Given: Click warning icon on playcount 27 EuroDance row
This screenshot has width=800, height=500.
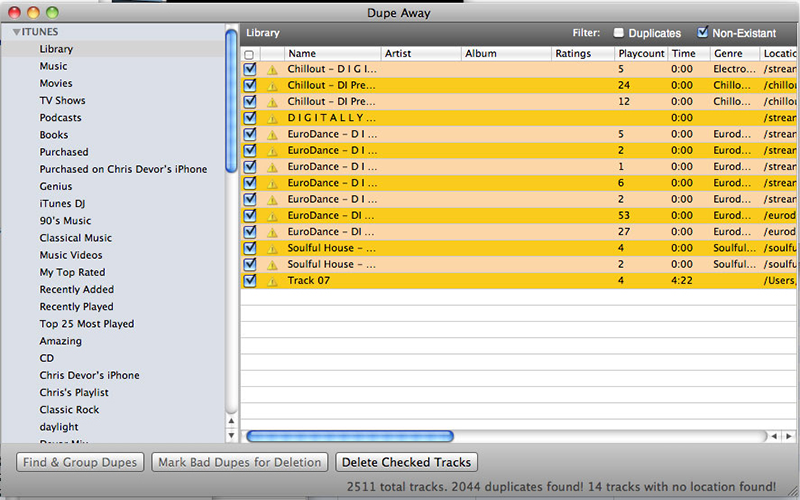Looking at the screenshot, I should tap(272, 233).
